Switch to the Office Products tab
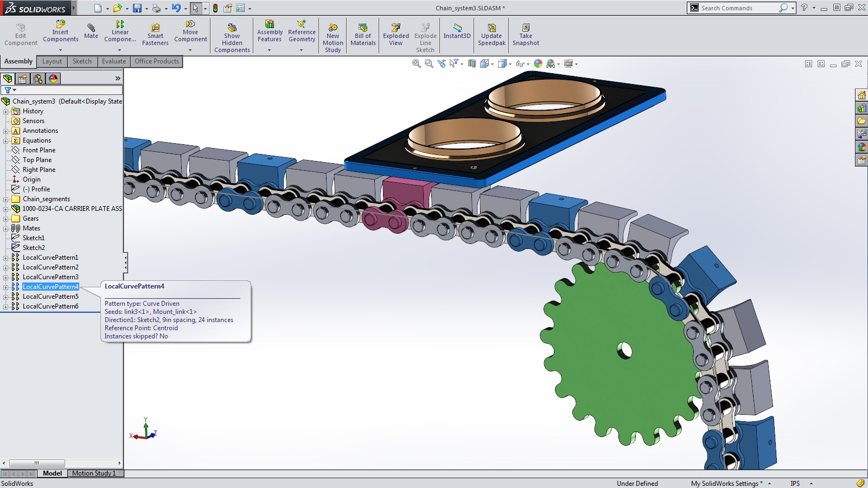The height and width of the screenshot is (488, 868). point(157,61)
